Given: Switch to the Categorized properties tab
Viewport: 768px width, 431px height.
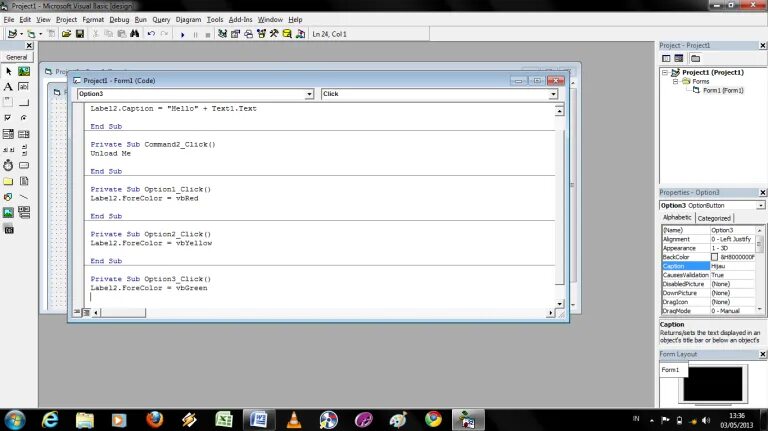Looking at the screenshot, I should point(714,218).
